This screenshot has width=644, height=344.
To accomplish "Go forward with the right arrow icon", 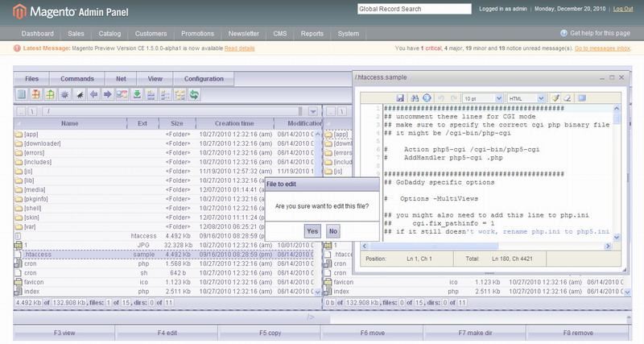I will [108, 94].
